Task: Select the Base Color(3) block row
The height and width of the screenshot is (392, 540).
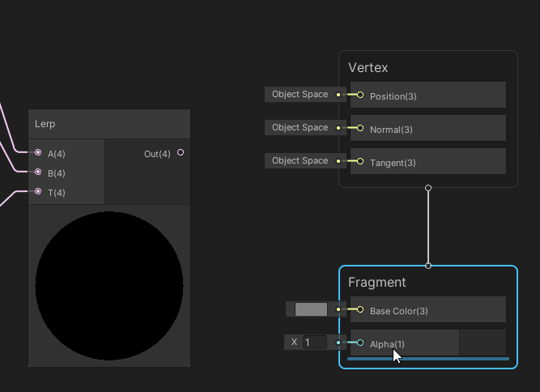Action: 428,309
